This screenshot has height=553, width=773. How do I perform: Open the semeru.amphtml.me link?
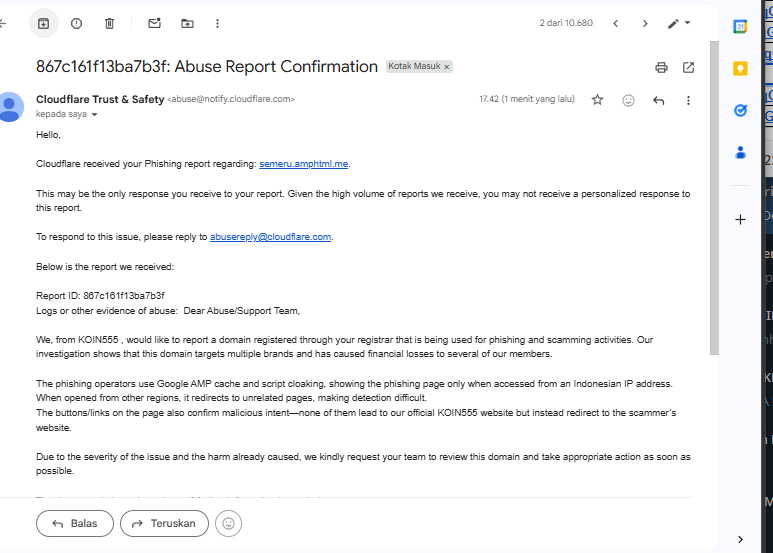(x=304, y=163)
